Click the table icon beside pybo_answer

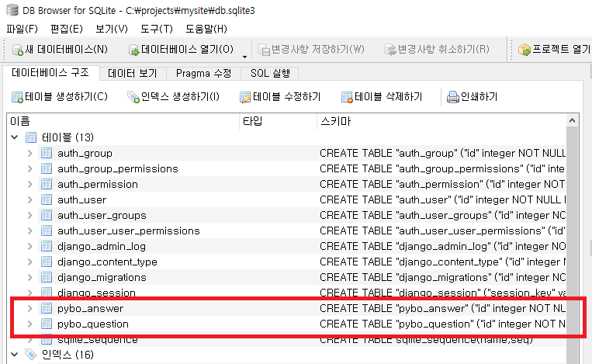(x=47, y=308)
